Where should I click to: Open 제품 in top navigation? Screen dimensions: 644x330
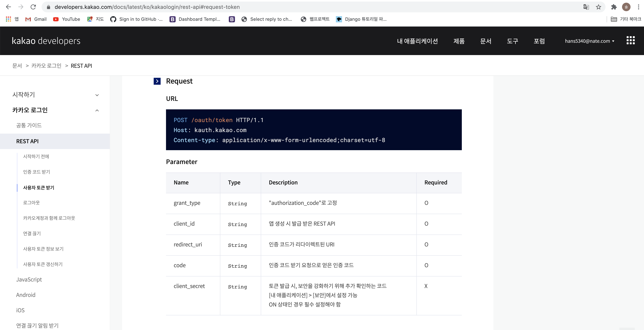pos(459,41)
